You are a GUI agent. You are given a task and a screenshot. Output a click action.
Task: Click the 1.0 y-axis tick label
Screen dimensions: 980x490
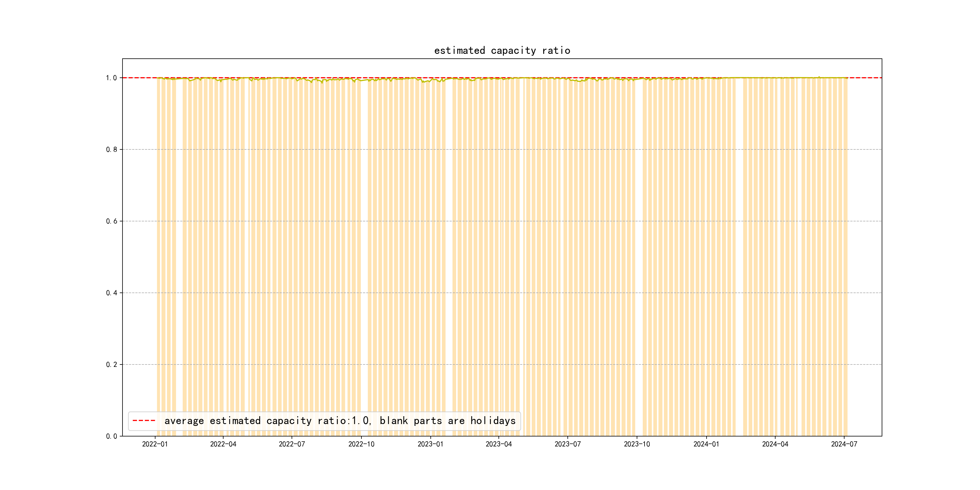pos(112,78)
